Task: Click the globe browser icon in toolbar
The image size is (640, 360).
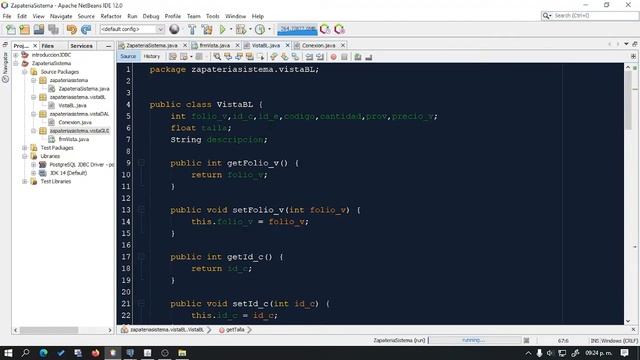Action: point(174,29)
